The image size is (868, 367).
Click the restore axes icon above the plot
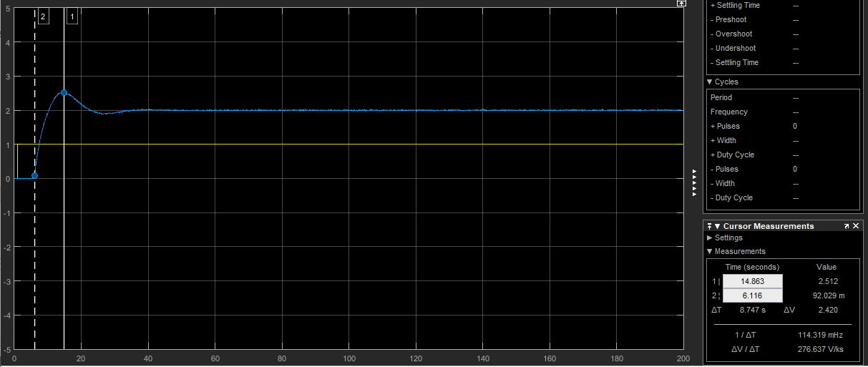tap(682, 4)
